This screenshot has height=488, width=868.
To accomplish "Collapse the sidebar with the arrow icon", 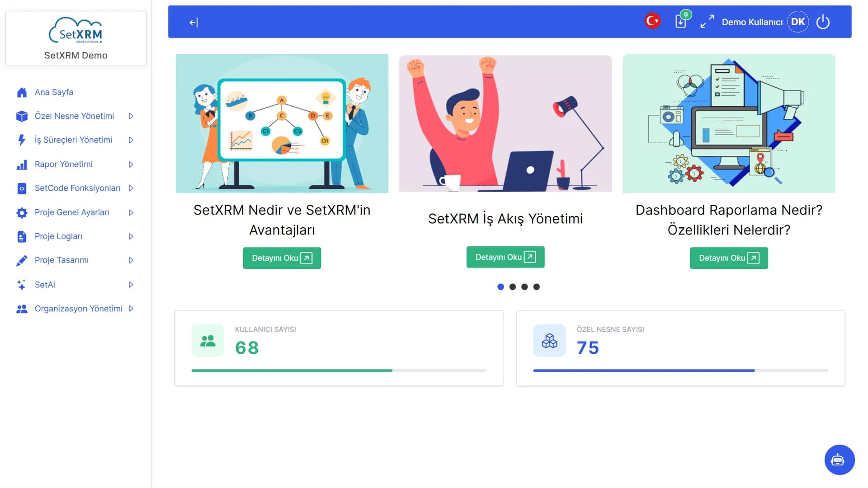I will point(193,22).
